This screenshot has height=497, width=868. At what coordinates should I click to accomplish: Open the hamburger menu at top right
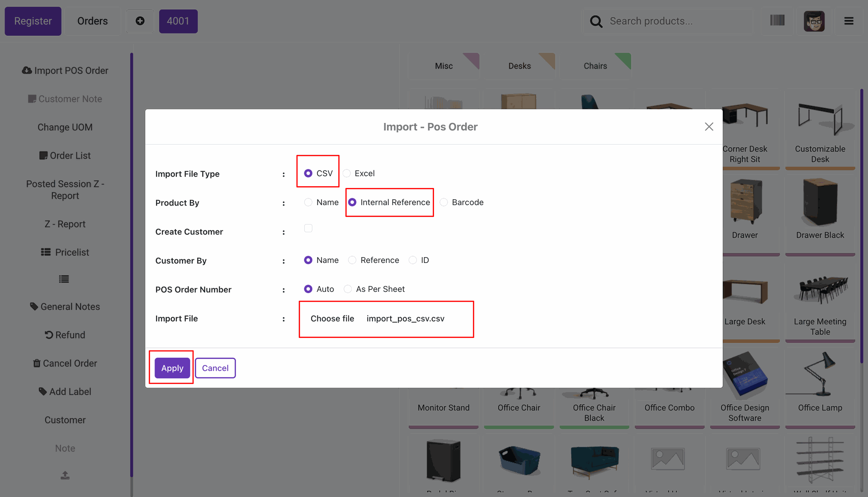849,21
